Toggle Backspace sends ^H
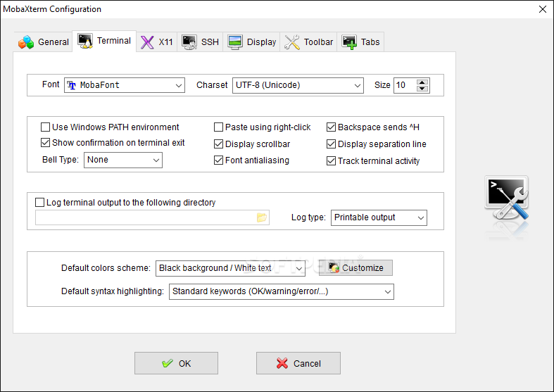Image resolution: width=554 pixels, height=392 pixels. pos(331,127)
